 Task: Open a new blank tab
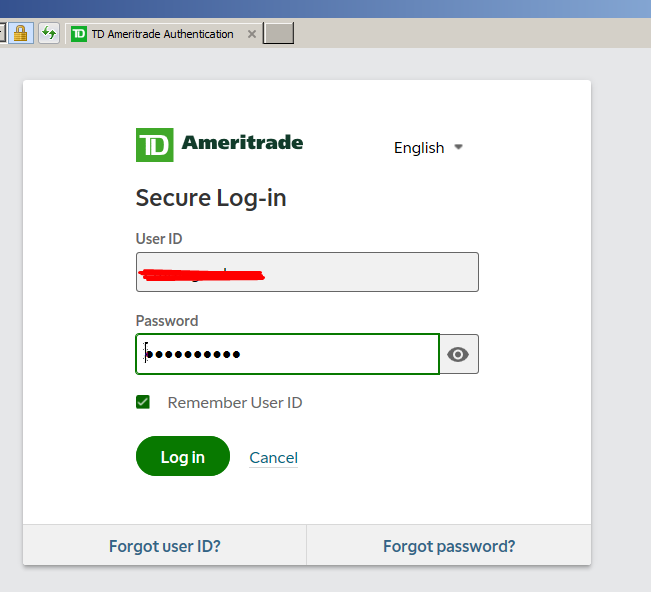[x=279, y=34]
